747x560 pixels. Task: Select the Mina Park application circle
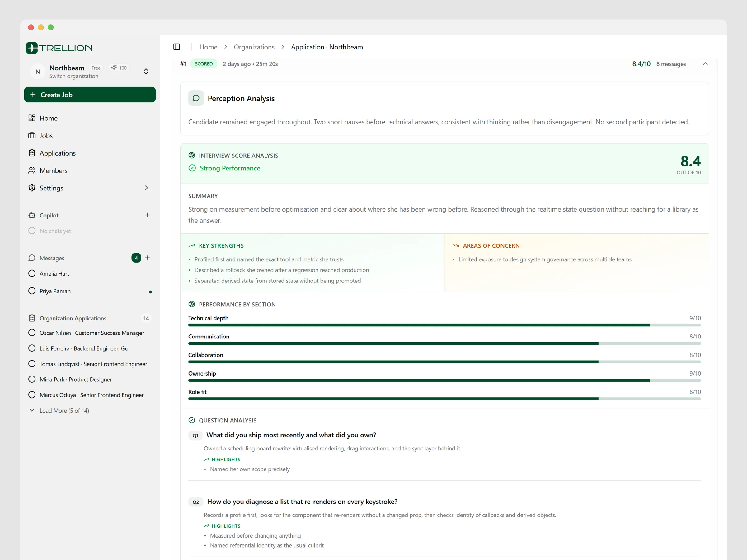point(32,380)
